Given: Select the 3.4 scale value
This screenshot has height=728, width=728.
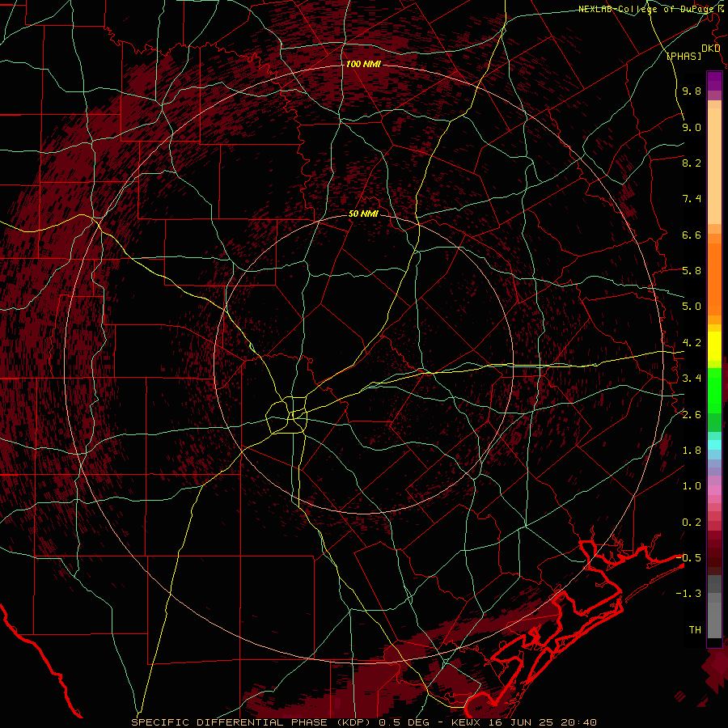Looking at the screenshot, I should pyautogui.click(x=692, y=379).
